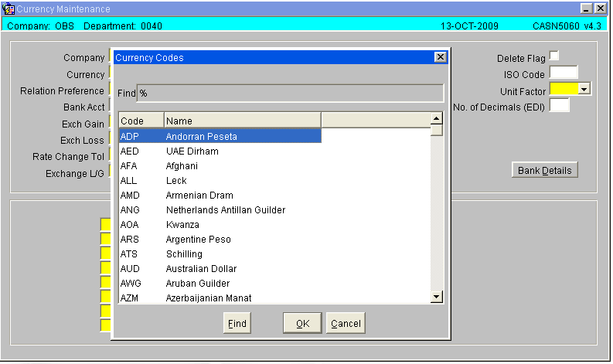The width and height of the screenshot is (613, 364).
Task: Select the AMD Armenian Dram row
Action: [x=220, y=195]
